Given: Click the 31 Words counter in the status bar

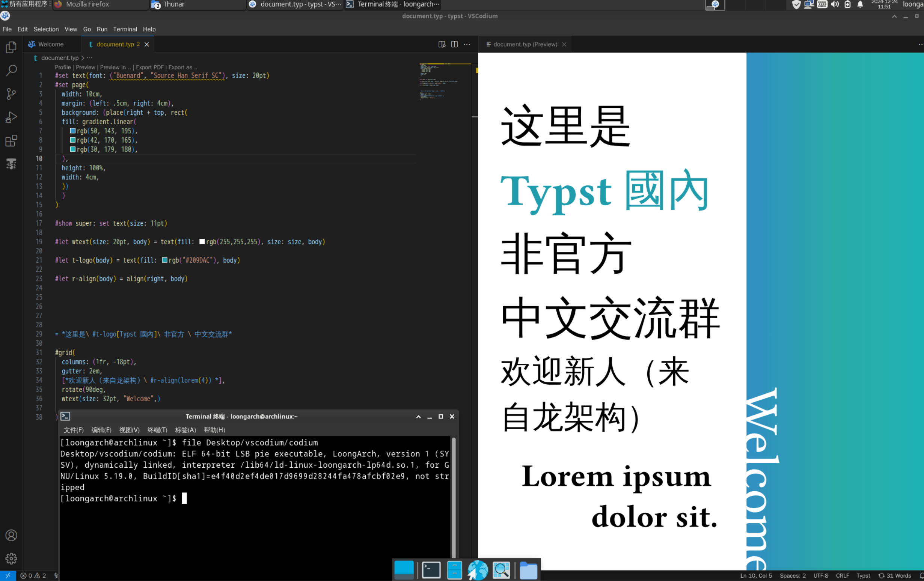Looking at the screenshot, I should tap(895, 576).
